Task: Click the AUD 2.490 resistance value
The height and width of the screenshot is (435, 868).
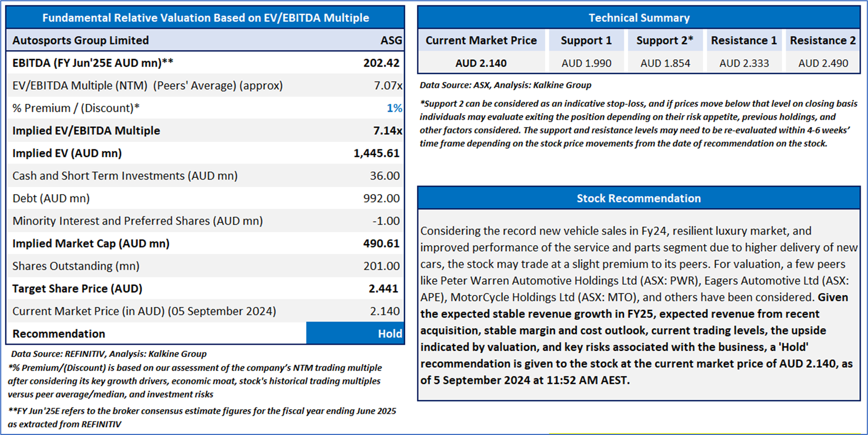Action: [823, 63]
